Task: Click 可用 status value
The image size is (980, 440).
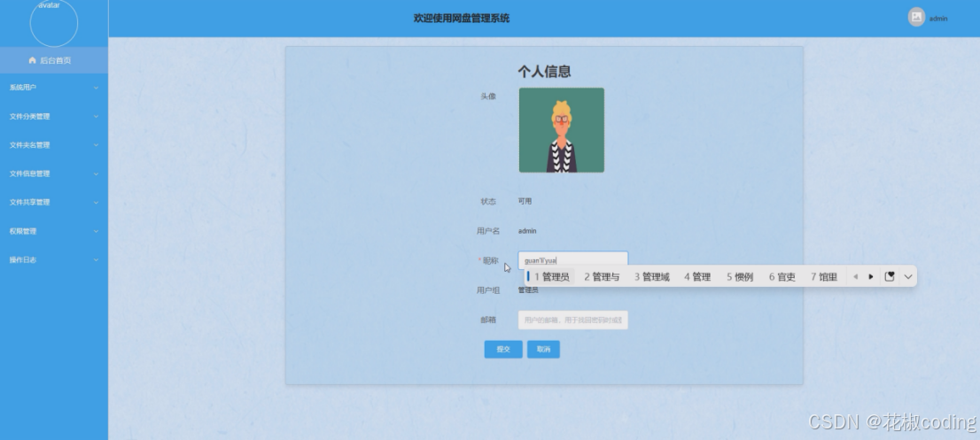Action: 525,201
